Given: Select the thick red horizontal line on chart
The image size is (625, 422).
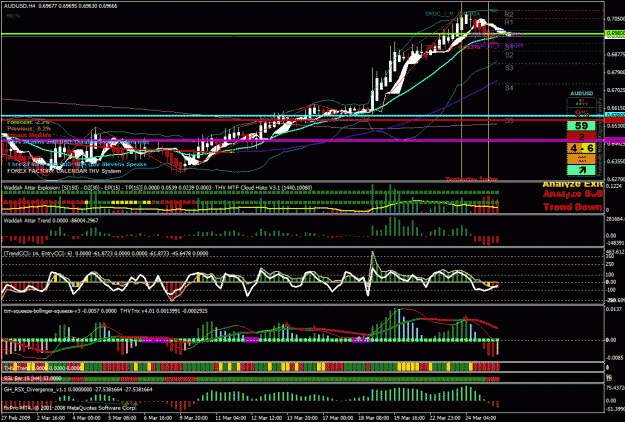Looking at the screenshot, I should pos(303,120).
